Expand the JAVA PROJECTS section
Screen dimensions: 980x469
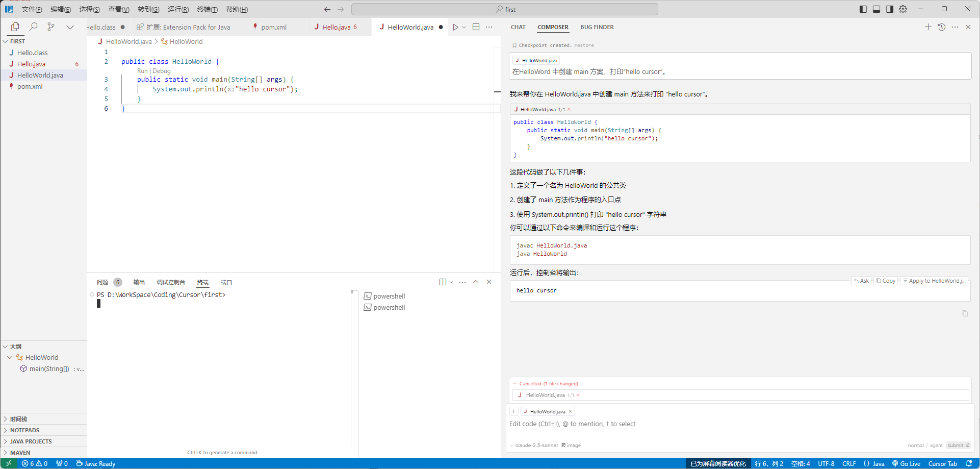[31, 441]
